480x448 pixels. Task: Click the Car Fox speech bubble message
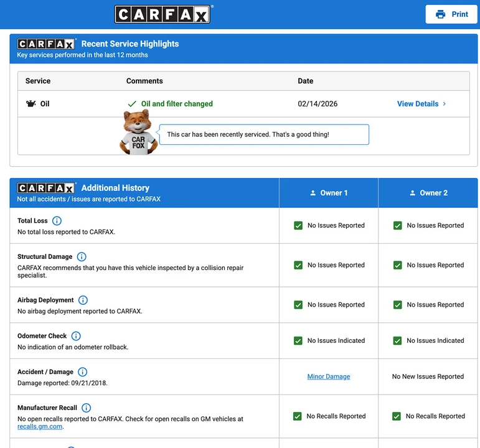click(x=264, y=134)
